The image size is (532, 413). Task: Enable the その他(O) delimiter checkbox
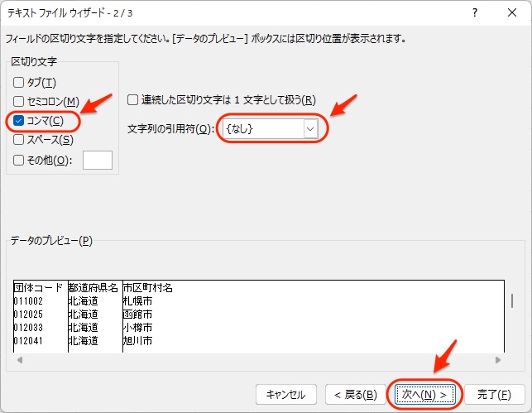19,161
